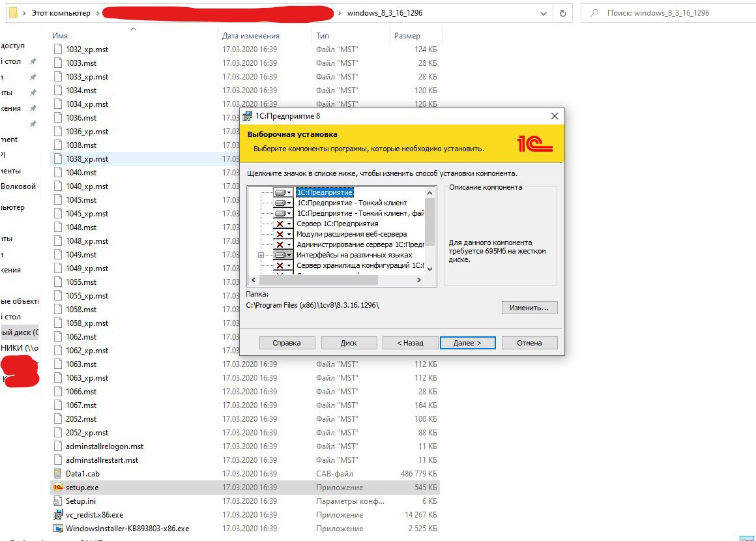Open install-state dropdown for Администрирование сервера
The image size is (756, 541).
pos(283,244)
